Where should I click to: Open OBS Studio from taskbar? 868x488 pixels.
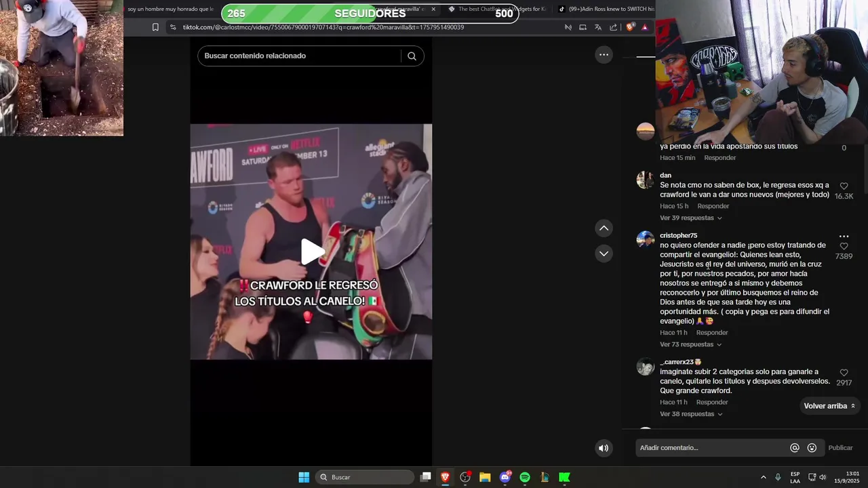coord(465,477)
